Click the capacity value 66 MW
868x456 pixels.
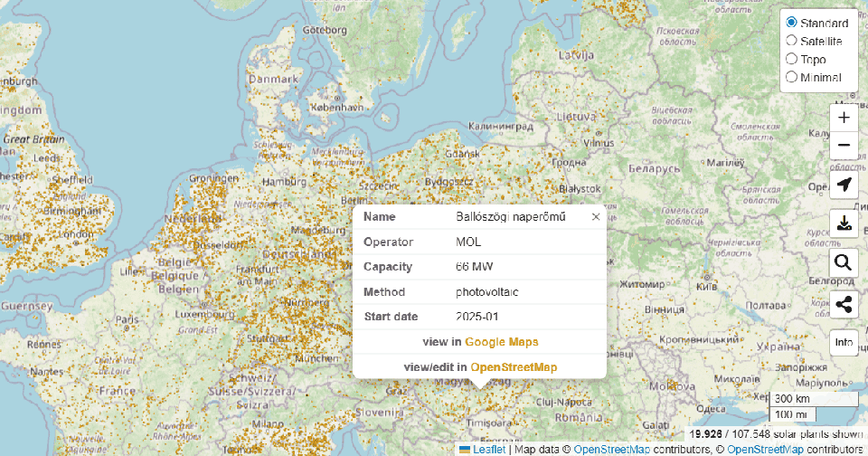coord(475,267)
